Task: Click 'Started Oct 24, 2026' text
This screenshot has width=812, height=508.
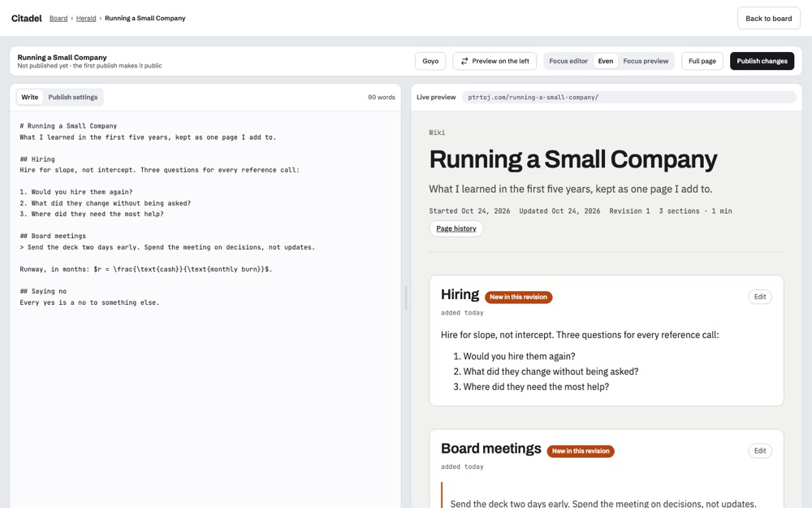Action: click(x=469, y=211)
